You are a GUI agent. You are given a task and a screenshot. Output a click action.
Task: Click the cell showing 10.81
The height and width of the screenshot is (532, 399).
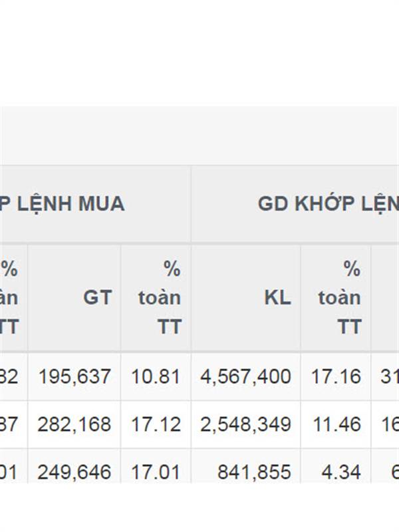(156, 376)
